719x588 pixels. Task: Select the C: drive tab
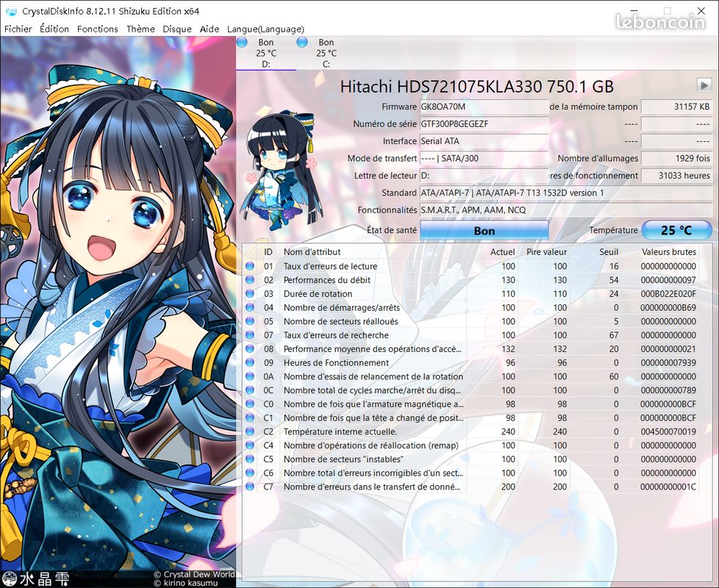(x=326, y=53)
